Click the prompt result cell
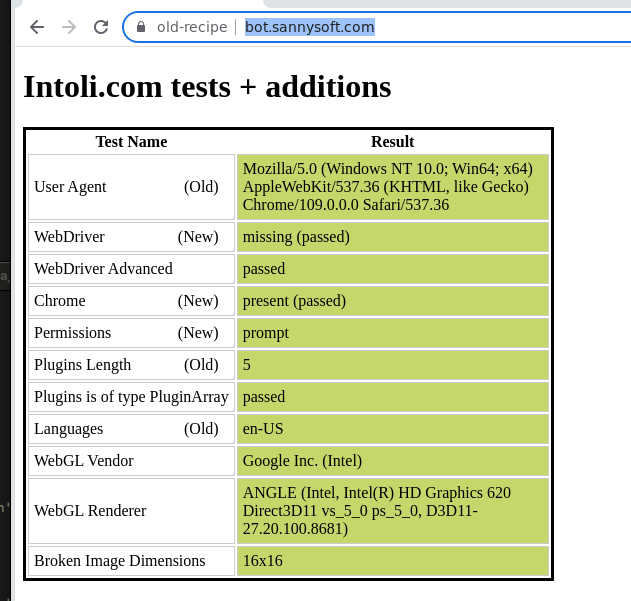 coord(393,333)
